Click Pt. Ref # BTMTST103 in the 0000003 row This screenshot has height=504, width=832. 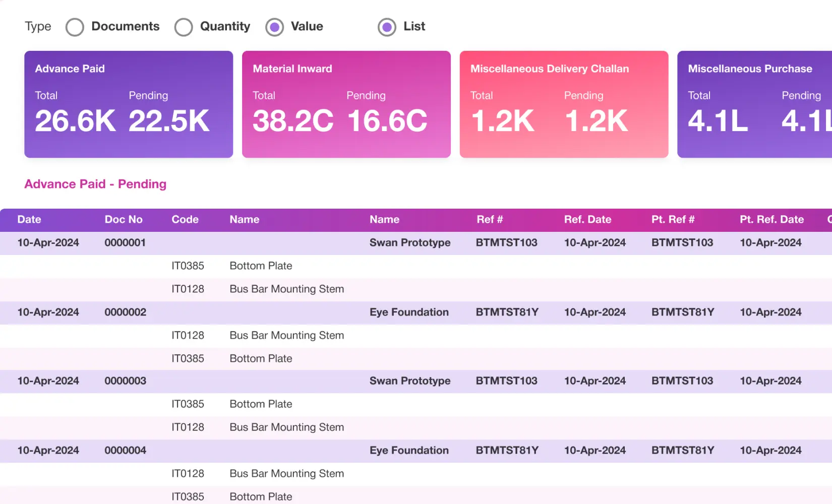(682, 381)
